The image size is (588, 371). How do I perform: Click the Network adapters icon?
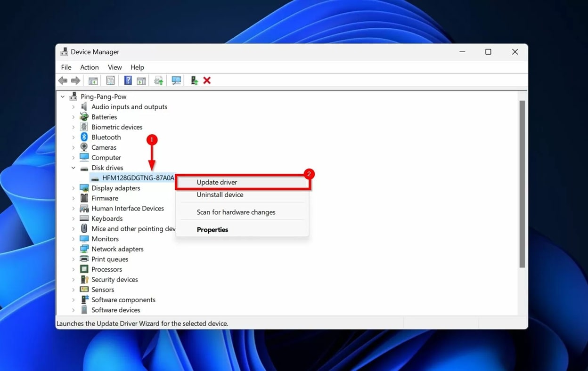tap(84, 249)
